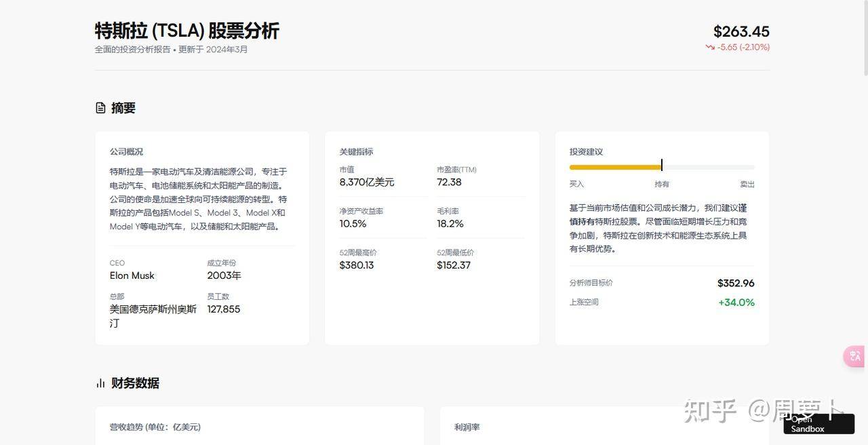This screenshot has height=445, width=868.
Task: Click the headquarters 美国德克萨斯州奥斯汀
Action: [153, 316]
